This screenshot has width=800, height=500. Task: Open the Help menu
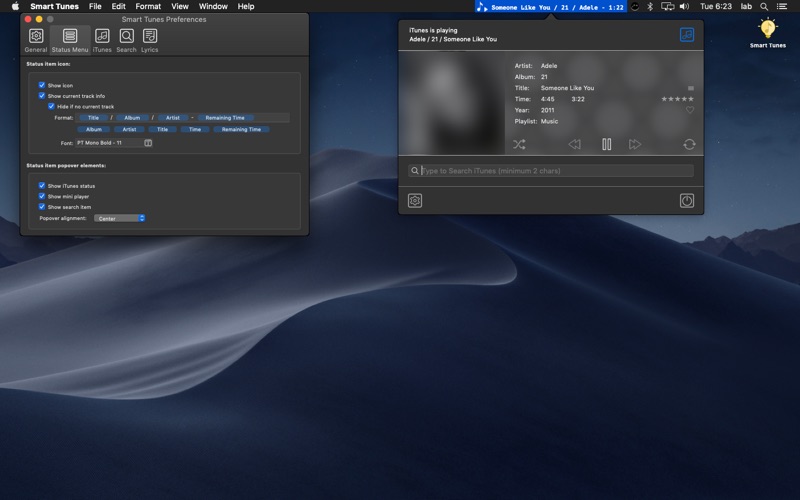point(245,7)
